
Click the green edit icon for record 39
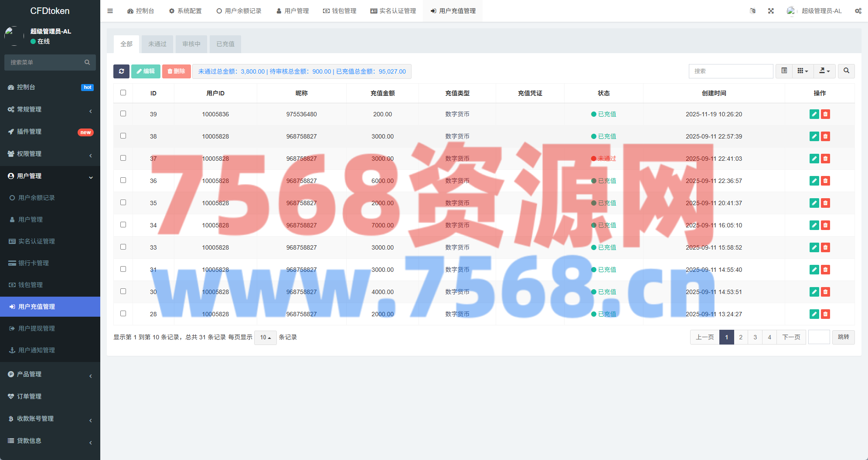814,114
